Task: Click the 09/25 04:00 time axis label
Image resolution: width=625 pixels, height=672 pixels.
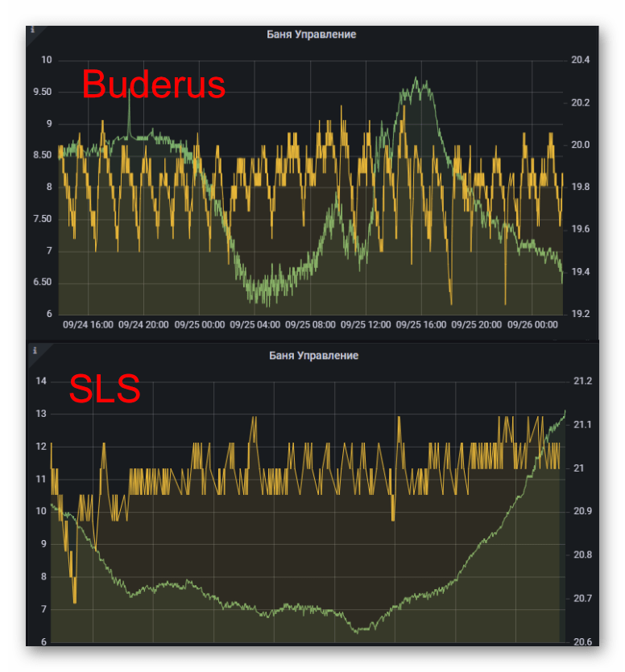Action: coord(255,325)
